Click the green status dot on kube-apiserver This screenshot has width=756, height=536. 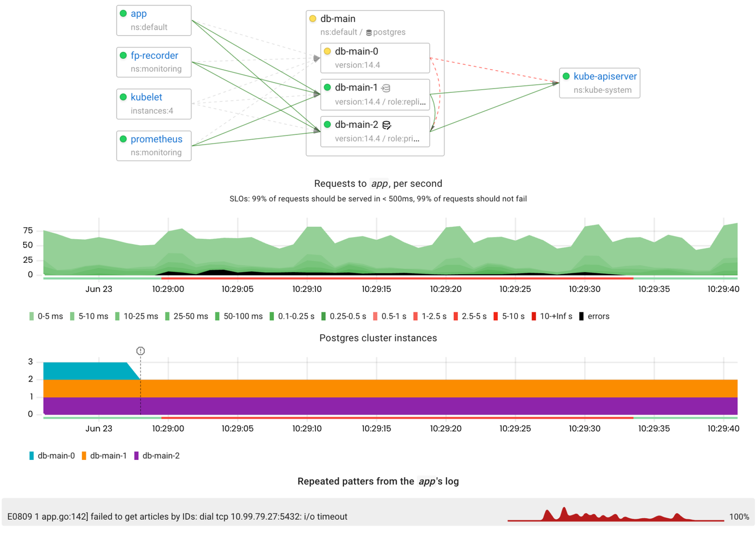tap(566, 76)
